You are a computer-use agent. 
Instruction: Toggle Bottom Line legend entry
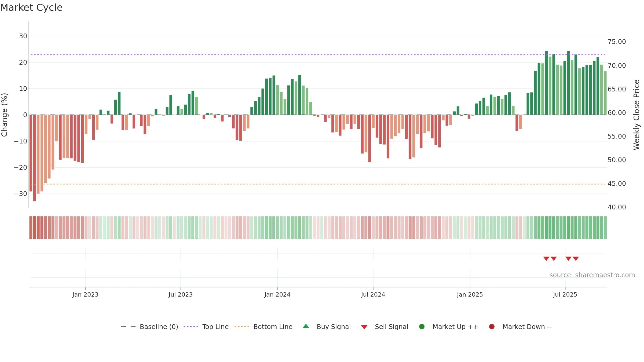point(264,327)
